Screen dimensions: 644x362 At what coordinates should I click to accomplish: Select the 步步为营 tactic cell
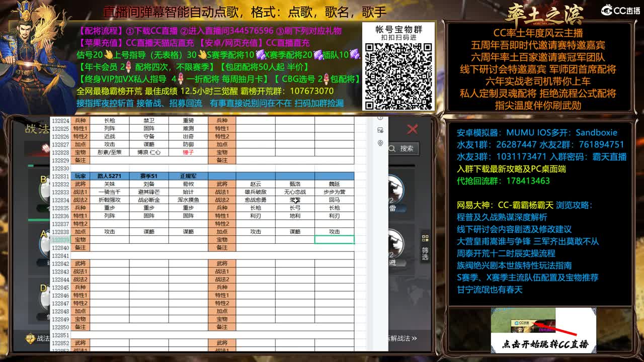tap(334, 192)
